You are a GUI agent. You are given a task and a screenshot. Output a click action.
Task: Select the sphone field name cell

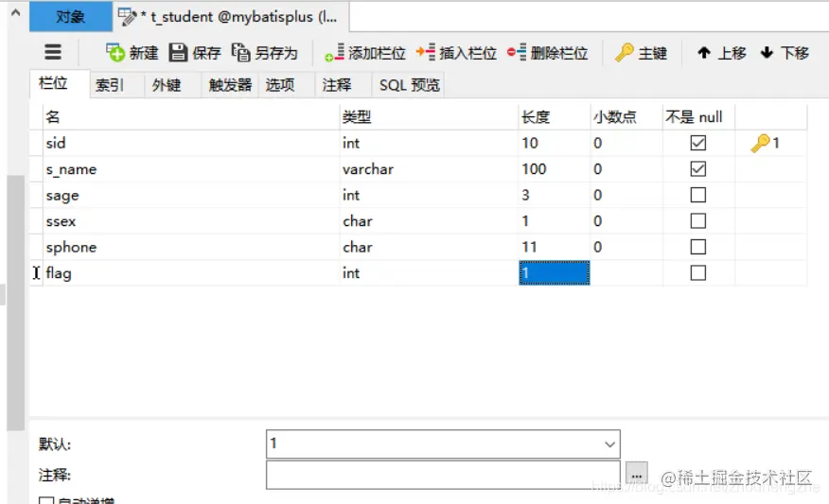pyautogui.click(x=191, y=247)
